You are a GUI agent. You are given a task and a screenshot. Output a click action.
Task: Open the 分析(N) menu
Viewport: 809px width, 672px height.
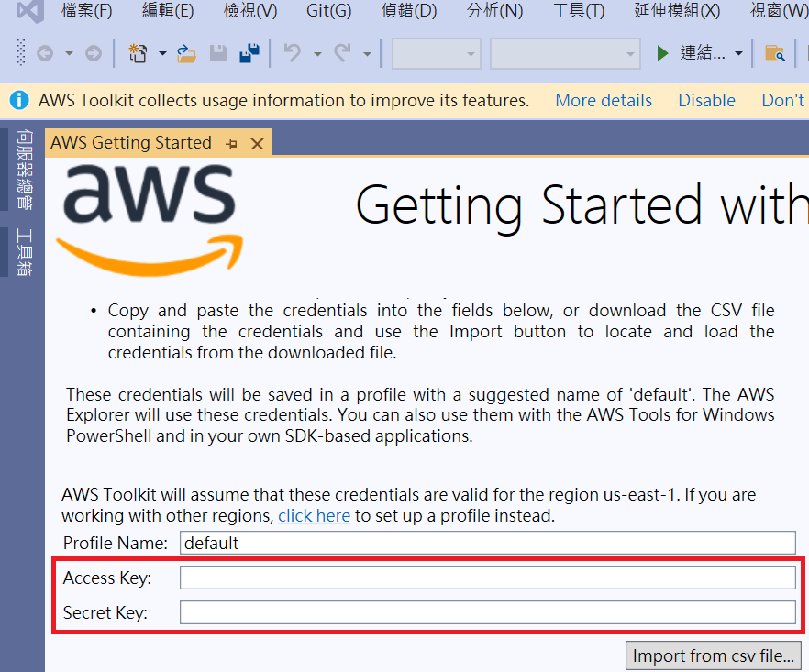pyautogui.click(x=494, y=10)
